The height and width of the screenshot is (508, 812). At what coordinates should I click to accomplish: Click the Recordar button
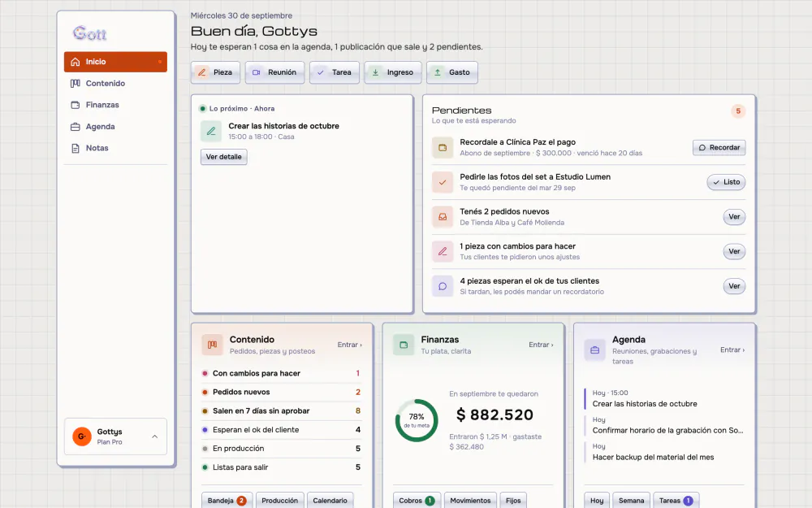pyautogui.click(x=719, y=147)
